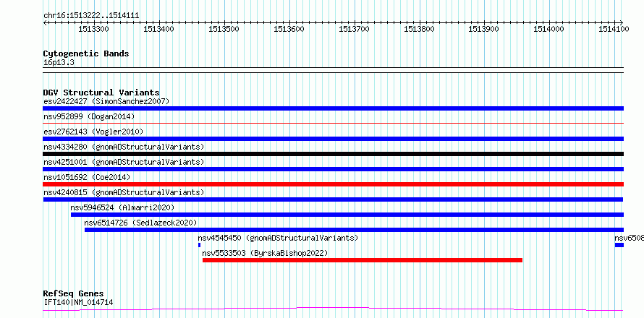Click ruler position 1513300
The width and height of the screenshot is (644, 318).
[x=93, y=29]
